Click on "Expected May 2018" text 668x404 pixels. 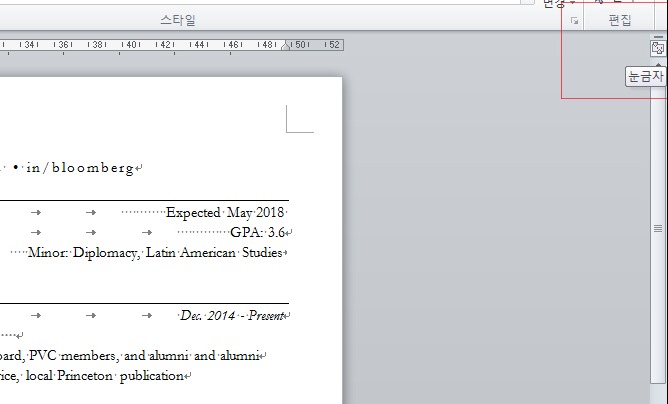(225, 213)
